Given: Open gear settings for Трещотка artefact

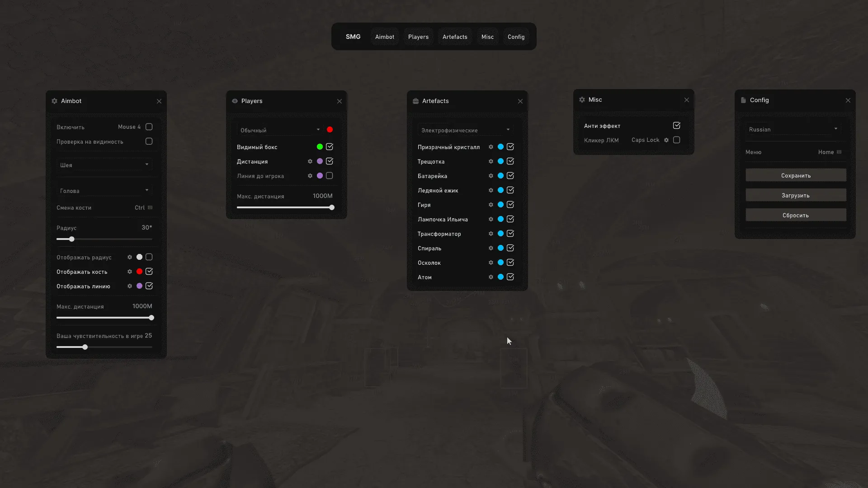Looking at the screenshot, I should 491,161.
